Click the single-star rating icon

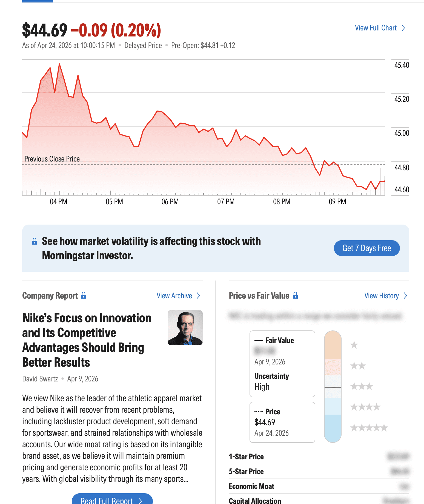tap(354, 345)
